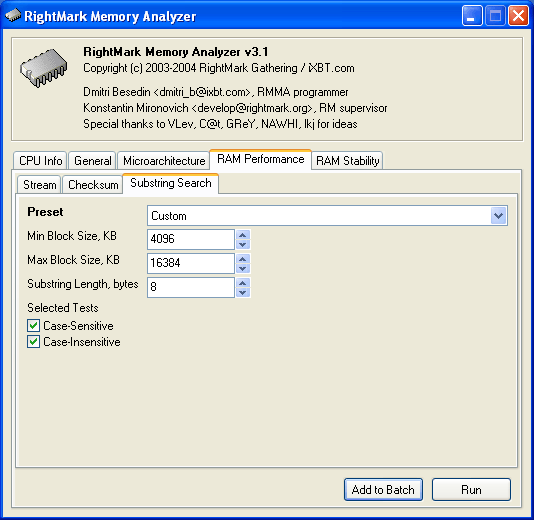Open the Microarchitecture tab
The height and width of the screenshot is (520, 534).
point(164,161)
